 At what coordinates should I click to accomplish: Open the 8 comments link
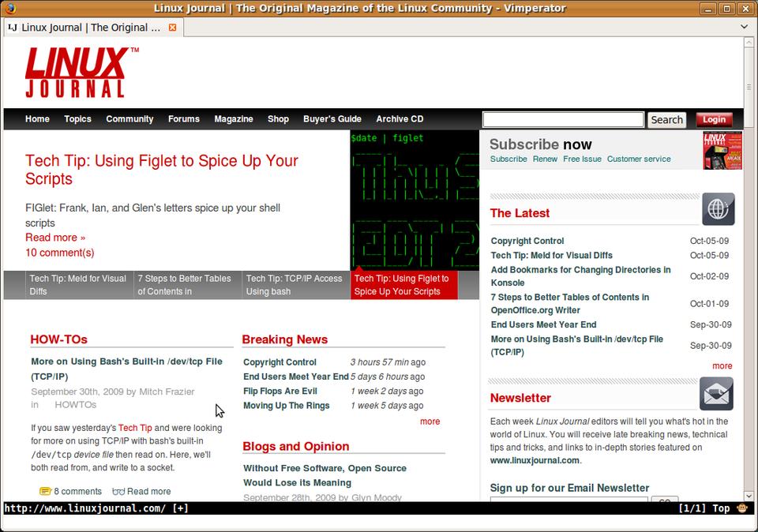pos(78,492)
